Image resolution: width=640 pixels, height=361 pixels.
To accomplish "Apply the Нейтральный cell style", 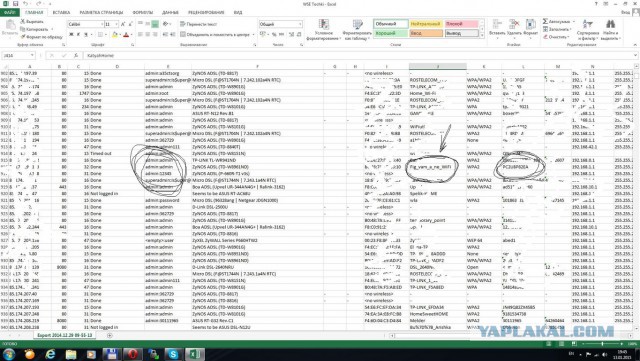I will pos(426,24).
